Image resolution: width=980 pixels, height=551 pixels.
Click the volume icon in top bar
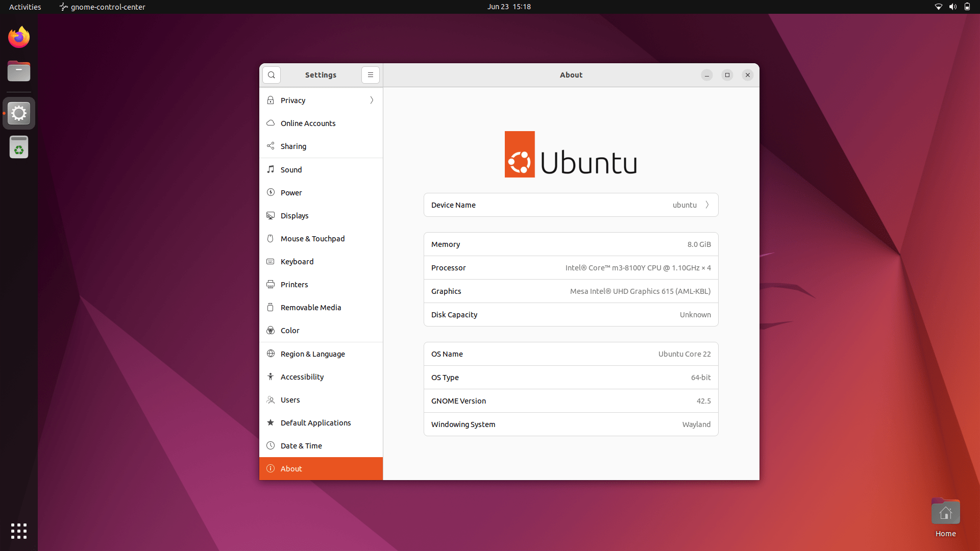pos(952,7)
